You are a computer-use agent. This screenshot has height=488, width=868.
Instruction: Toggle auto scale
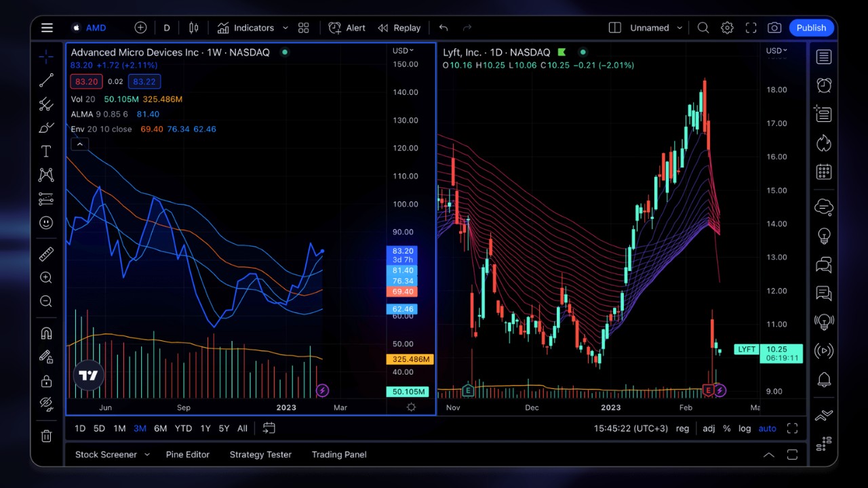(x=767, y=428)
